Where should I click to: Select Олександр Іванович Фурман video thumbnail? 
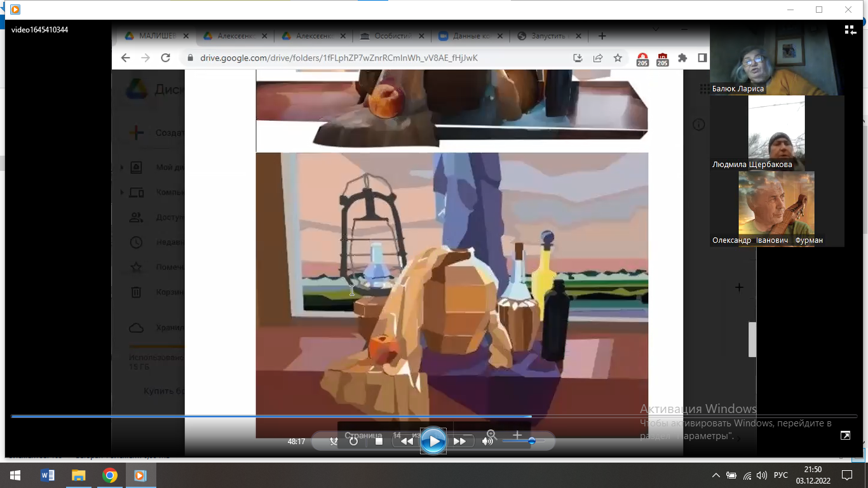click(776, 208)
